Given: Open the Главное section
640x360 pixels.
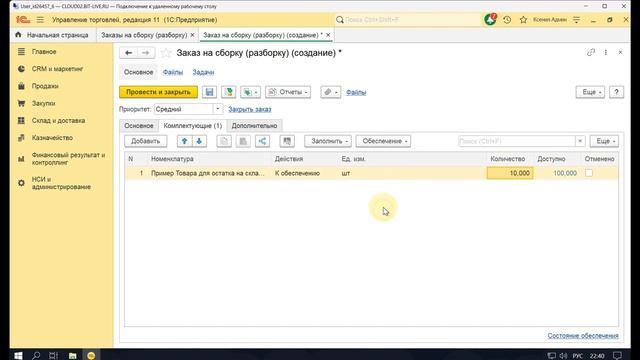Looking at the screenshot, I should coord(44,52).
